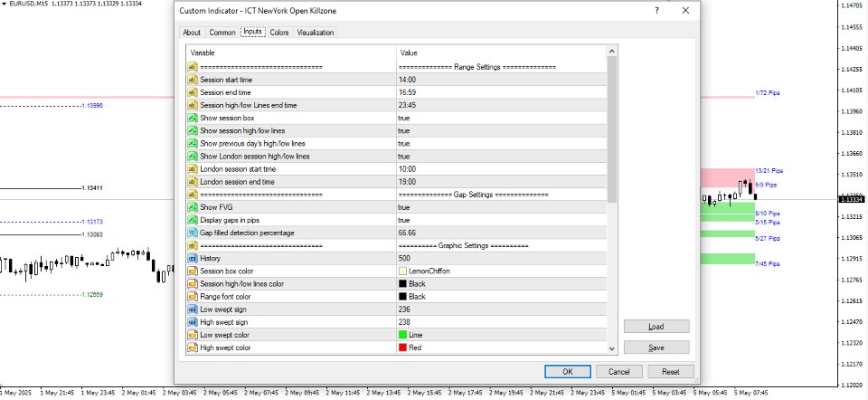Click the LemonChiffon color swatch
This screenshot has width=868, height=400.
point(403,271)
